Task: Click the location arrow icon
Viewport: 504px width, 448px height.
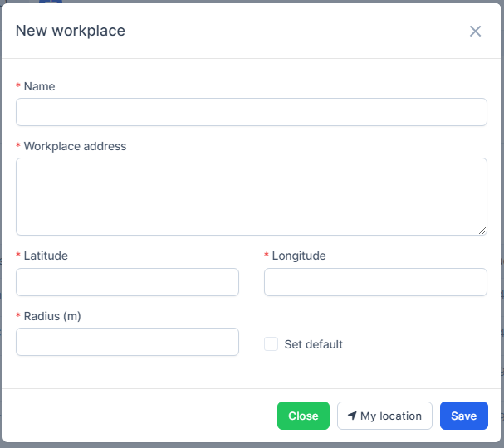Action: (x=352, y=416)
